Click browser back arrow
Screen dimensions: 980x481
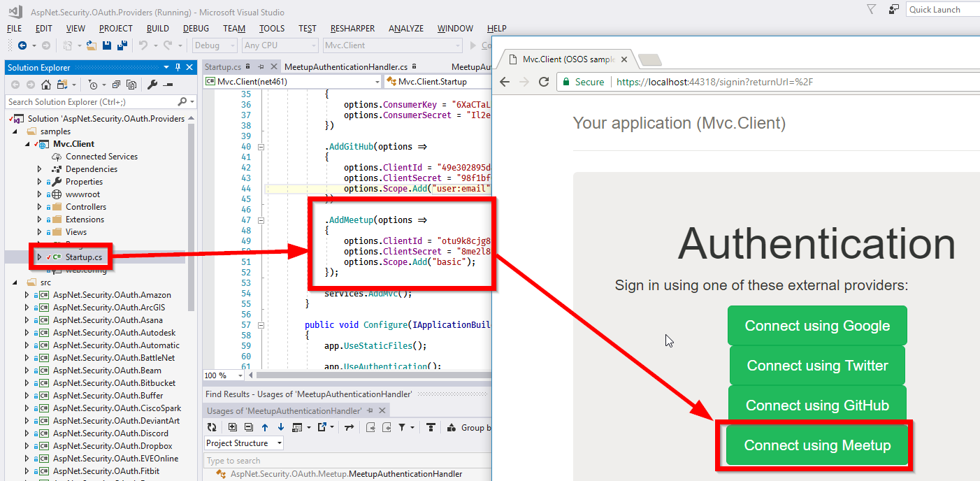505,82
